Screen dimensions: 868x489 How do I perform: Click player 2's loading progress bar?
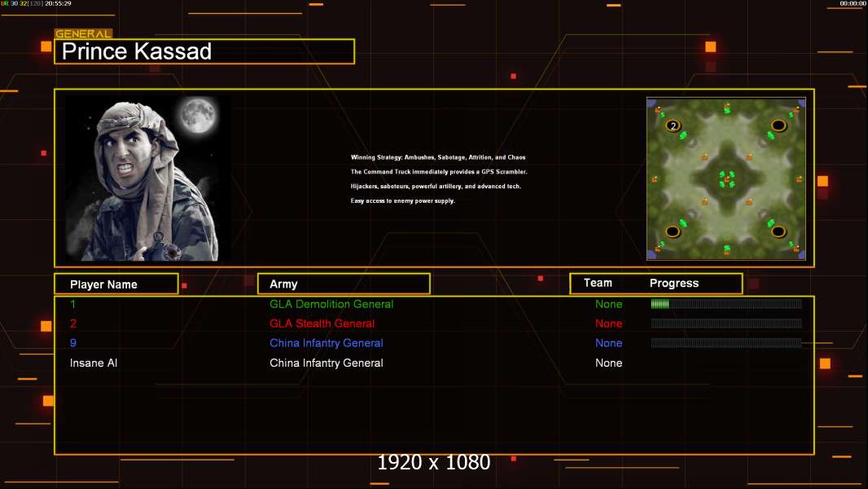[x=726, y=323]
